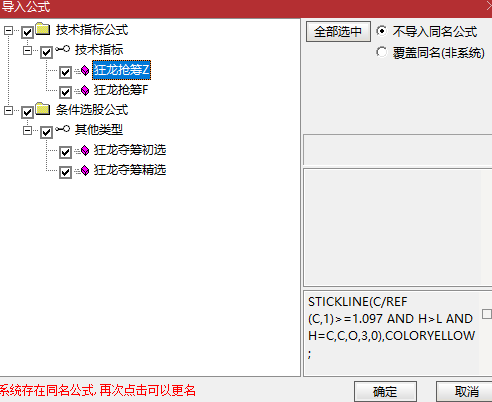Uncheck the 狂龙抢筹F checkbox
Viewport: 492px width, 402px height.
click(65, 92)
